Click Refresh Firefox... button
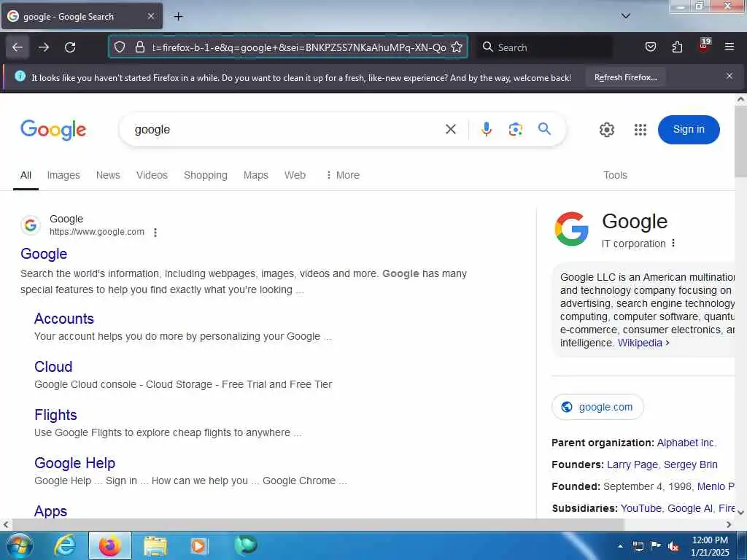The image size is (747, 560). click(625, 77)
